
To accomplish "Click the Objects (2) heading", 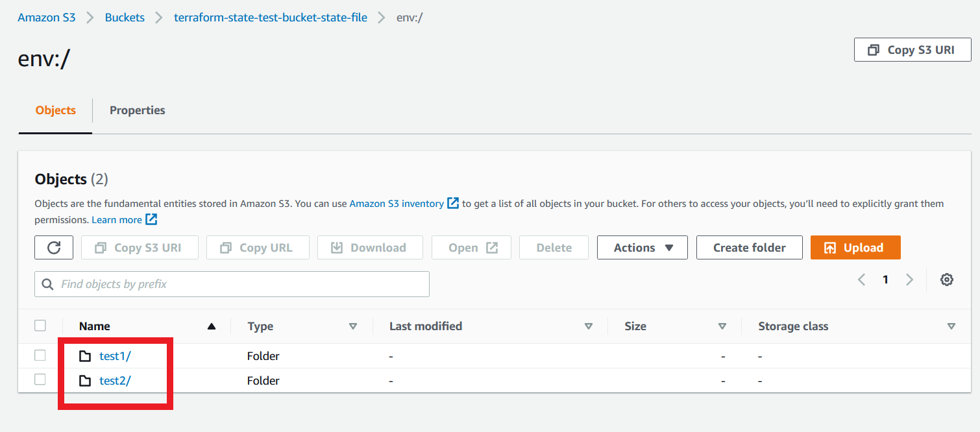I will point(71,179).
